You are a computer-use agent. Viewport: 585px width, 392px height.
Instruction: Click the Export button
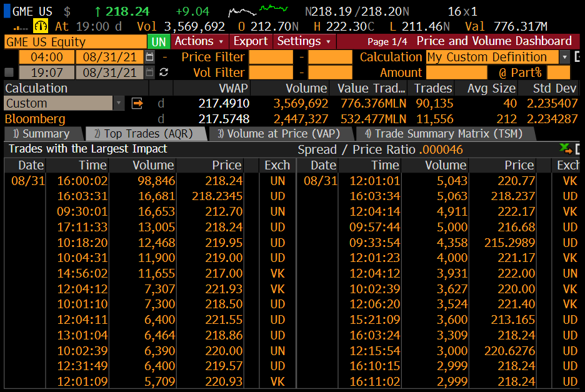click(251, 41)
